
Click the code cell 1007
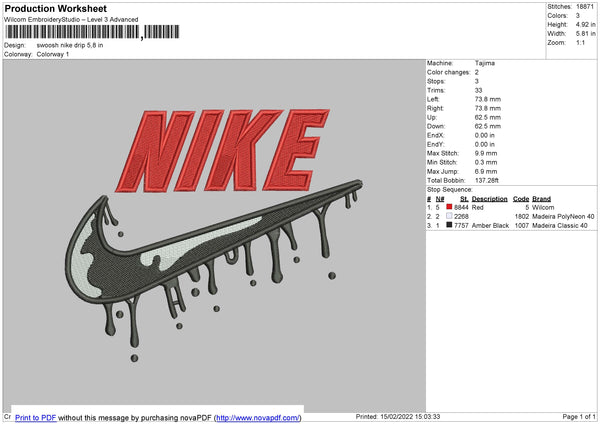[522, 226]
